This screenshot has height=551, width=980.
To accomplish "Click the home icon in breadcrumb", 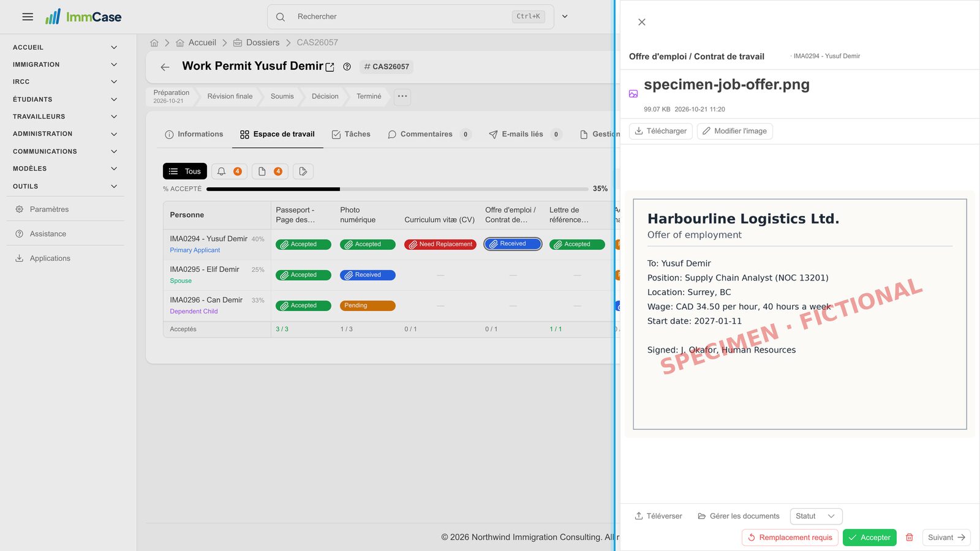I will [154, 43].
